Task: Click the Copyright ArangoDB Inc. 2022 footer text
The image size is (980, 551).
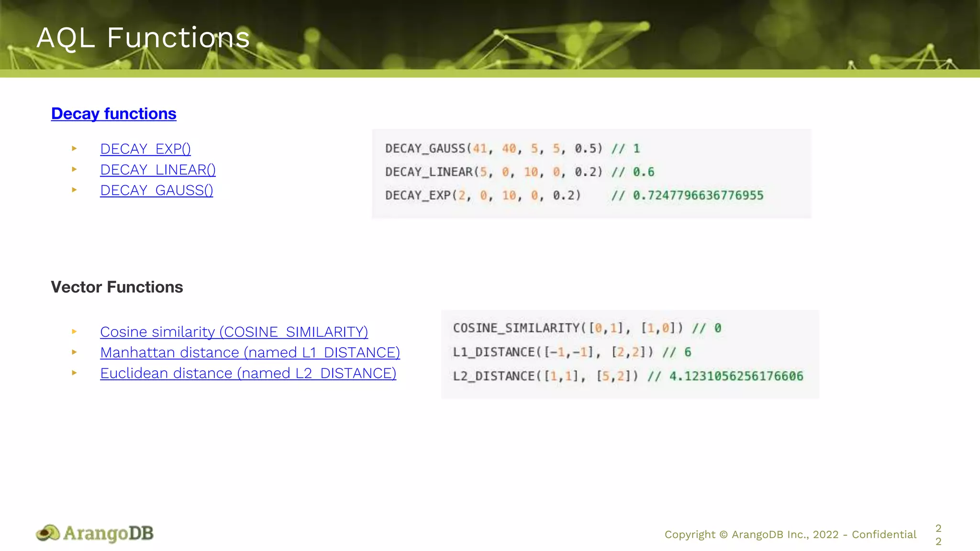Action: click(791, 535)
